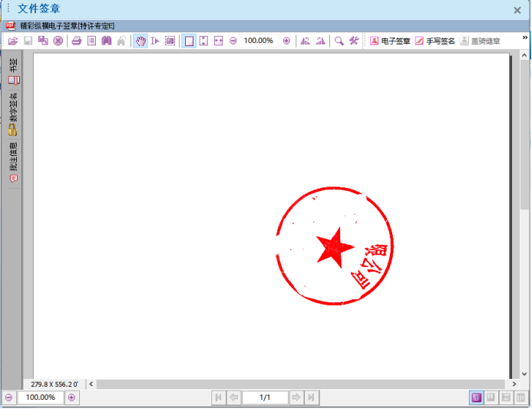Click the 电子签章 electronic seal button

pyautogui.click(x=390, y=41)
